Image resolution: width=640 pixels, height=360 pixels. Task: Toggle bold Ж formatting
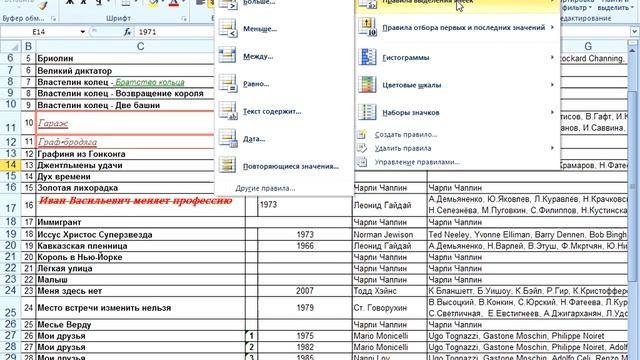click(70, 3)
